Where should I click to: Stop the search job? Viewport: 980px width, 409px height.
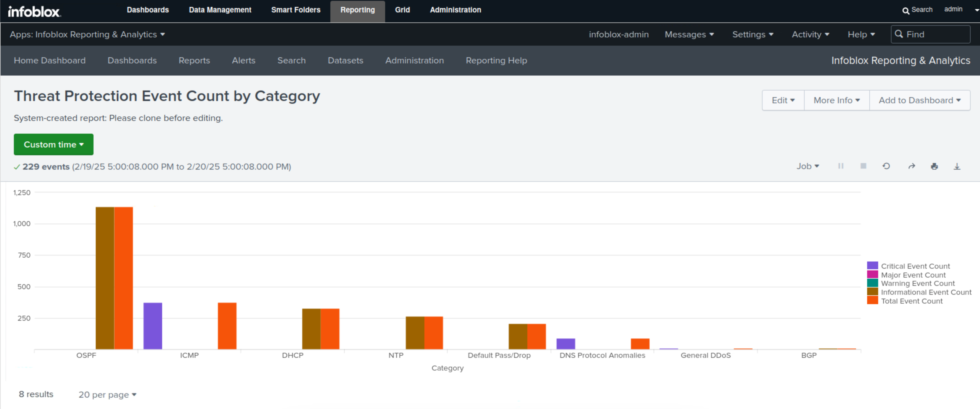point(863,166)
